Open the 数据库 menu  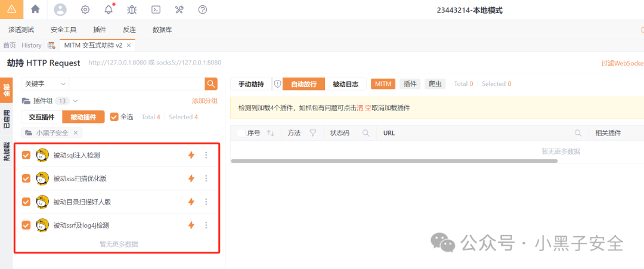[162, 30]
